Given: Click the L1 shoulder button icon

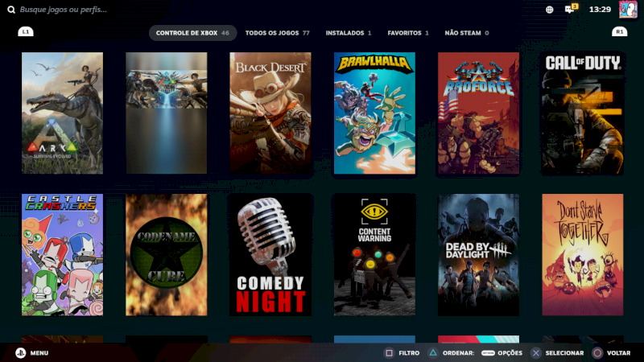Looking at the screenshot, I should (x=26, y=31).
